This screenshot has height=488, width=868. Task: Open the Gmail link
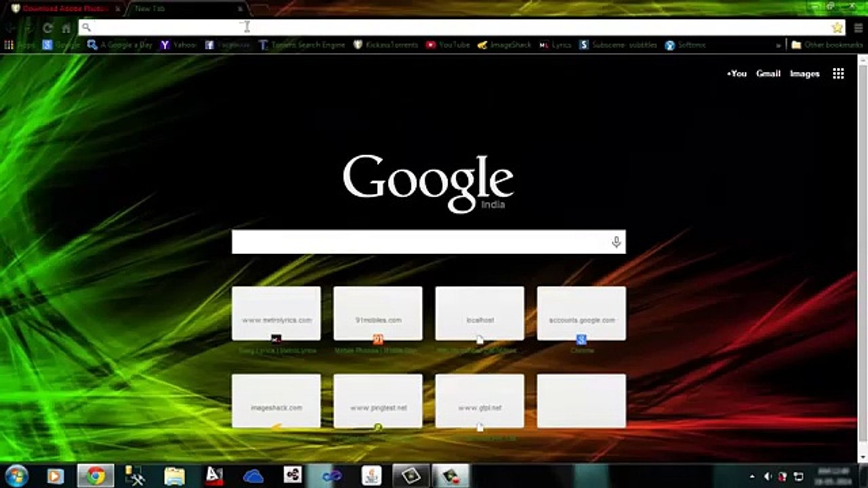click(768, 74)
